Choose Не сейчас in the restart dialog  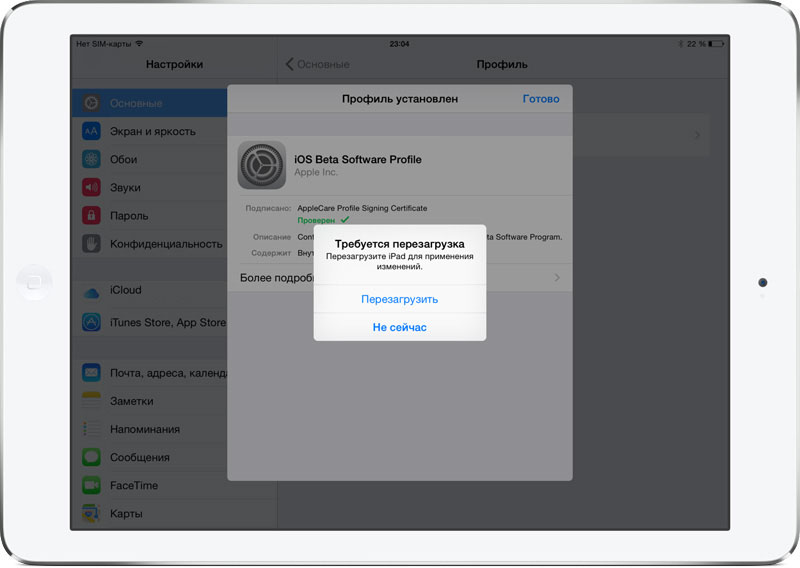click(x=399, y=327)
